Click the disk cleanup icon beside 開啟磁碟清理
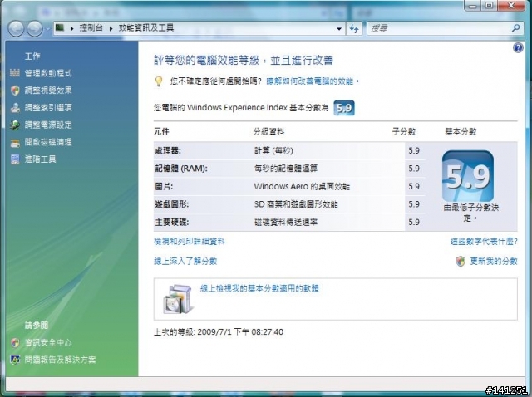The image size is (532, 397). coord(15,143)
